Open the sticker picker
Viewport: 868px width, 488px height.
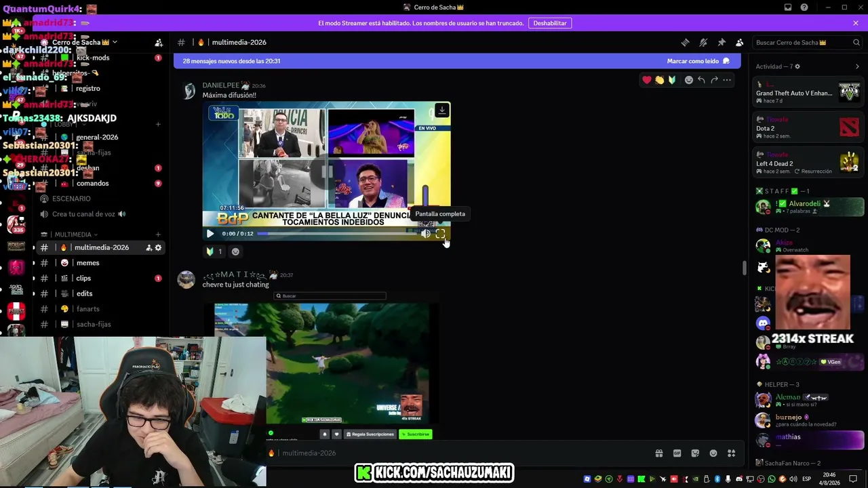695,453
